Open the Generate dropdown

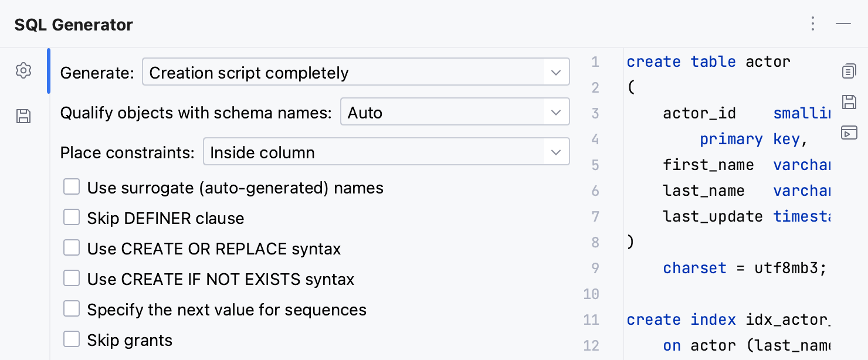(x=555, y=71)
